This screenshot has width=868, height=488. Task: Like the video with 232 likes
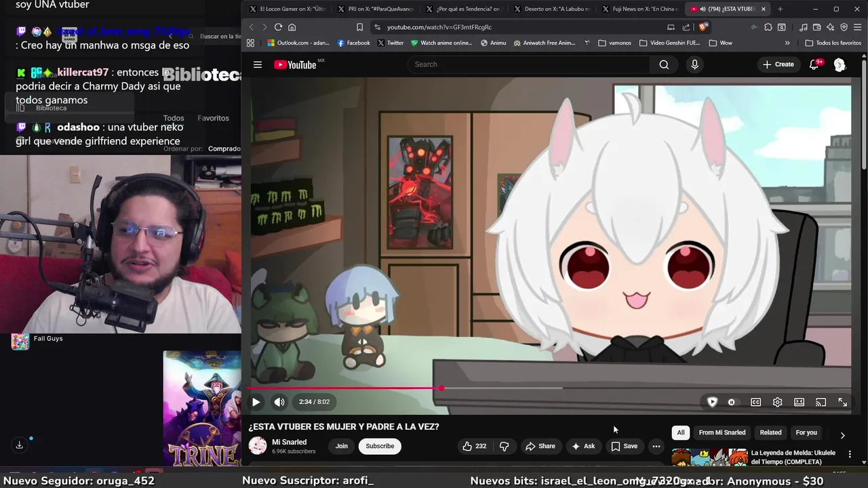pyautogui.click(x=475, y=446)
